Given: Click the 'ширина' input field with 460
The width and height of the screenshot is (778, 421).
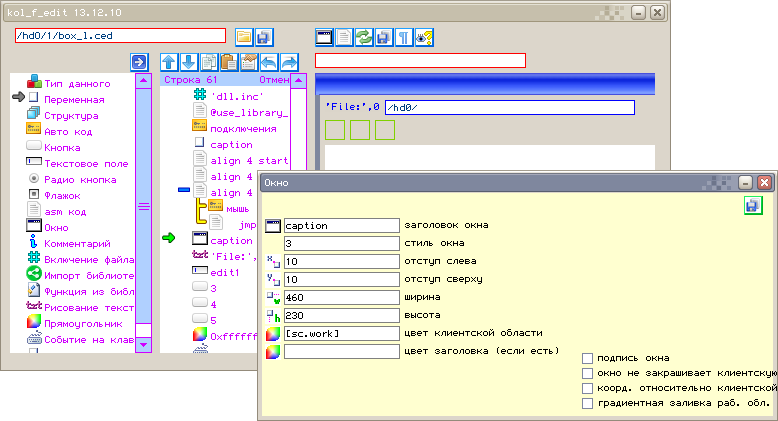Looking at the screenshot, I should coord(341,297).
